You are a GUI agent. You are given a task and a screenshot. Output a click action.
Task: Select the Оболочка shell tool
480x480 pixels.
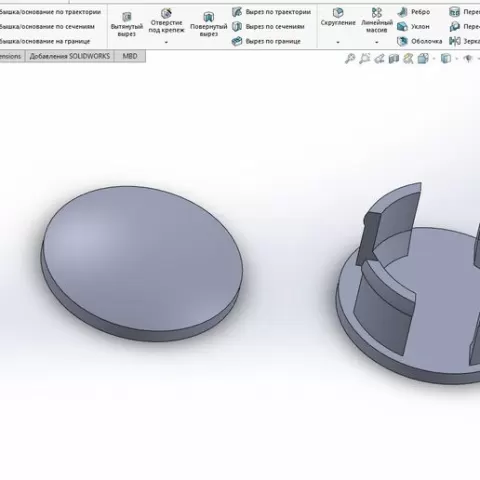pos(420,41)
